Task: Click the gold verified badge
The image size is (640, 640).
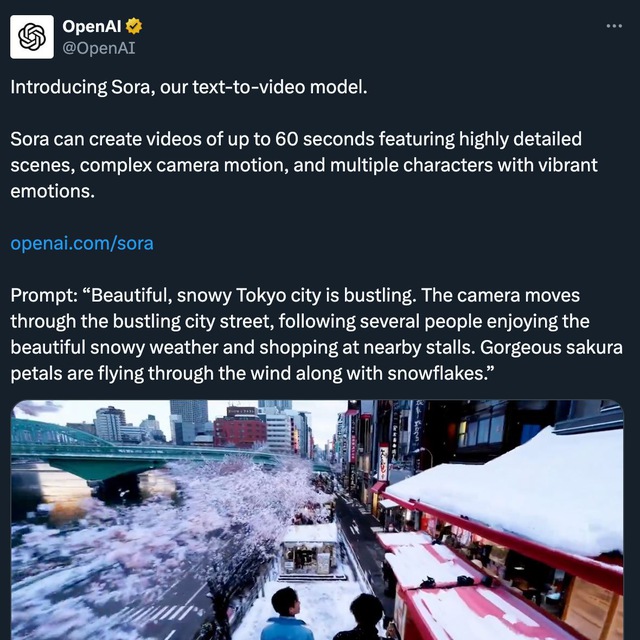Action: pyautogui.click(x=134, y=26)
